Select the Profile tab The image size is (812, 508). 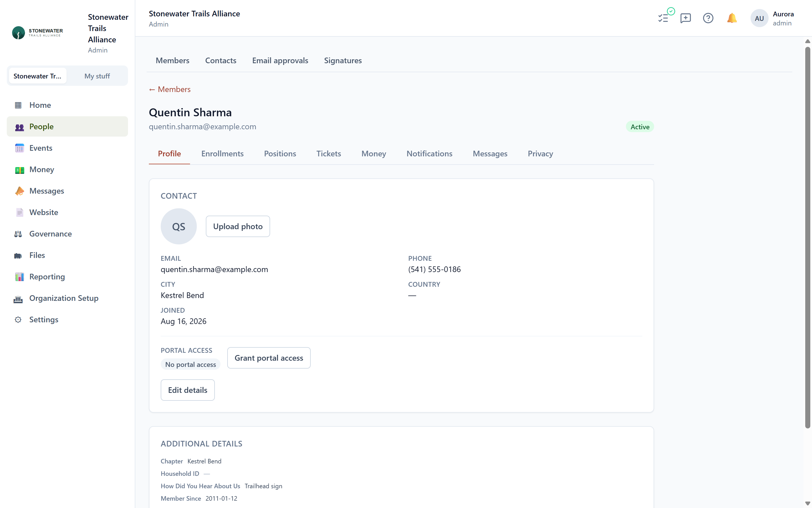click(x=169, y=154)
